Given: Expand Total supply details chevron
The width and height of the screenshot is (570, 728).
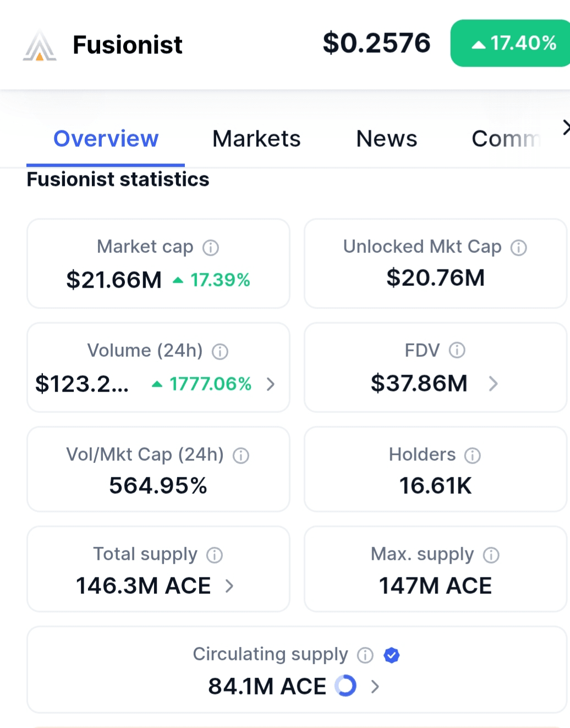Looking at the screenshot, I should 229,586.
